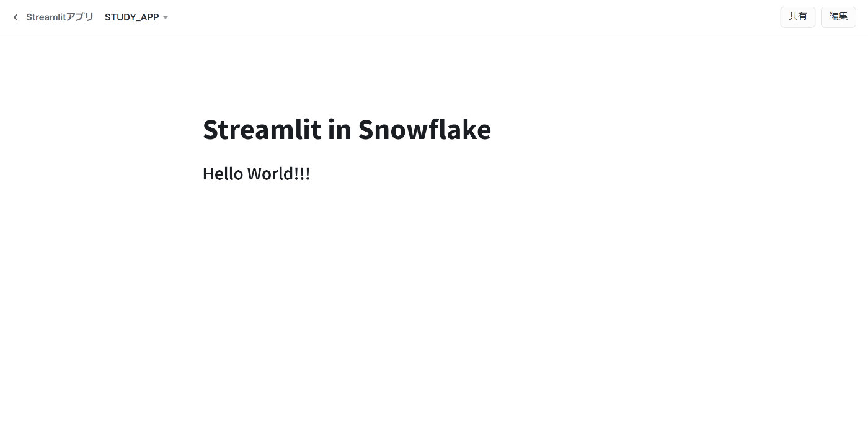Click the Streamlit in Snowflake heading
Screen dimensions: 868x427
point(347,129)
